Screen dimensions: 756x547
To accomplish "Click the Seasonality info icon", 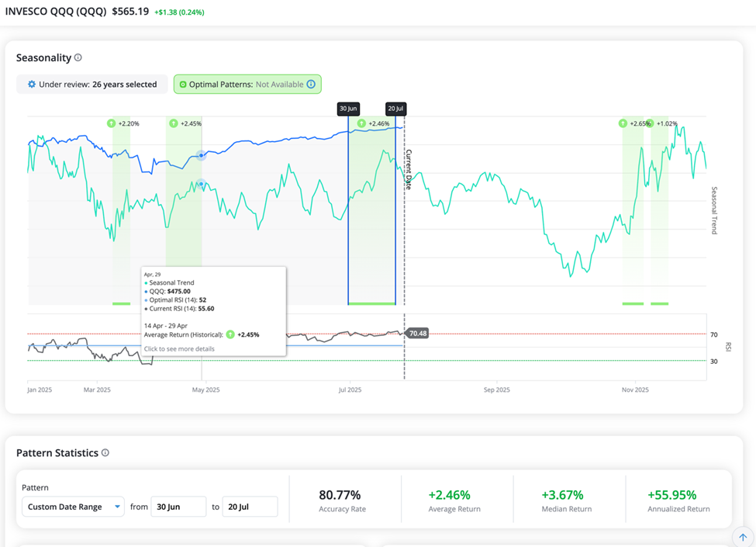I will coord(78,58).
